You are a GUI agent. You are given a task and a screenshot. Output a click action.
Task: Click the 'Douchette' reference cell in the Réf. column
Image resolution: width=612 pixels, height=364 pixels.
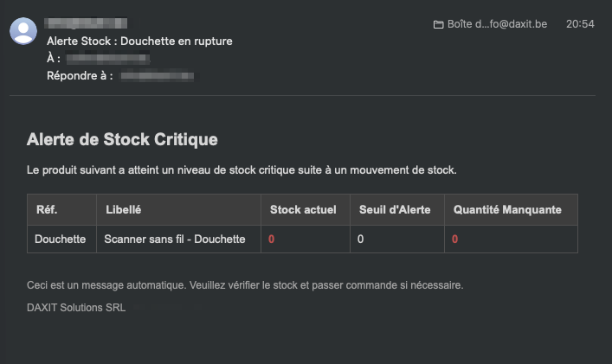[61, 239]
